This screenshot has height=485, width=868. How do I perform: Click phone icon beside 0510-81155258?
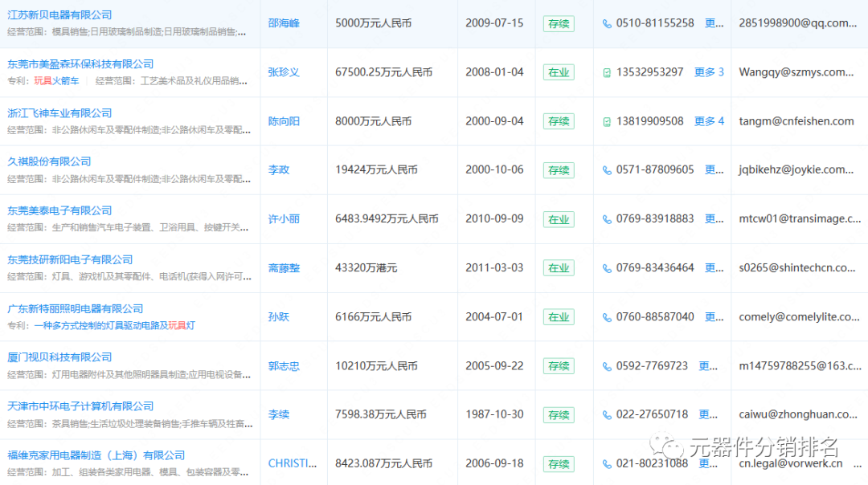click(607, 24)
